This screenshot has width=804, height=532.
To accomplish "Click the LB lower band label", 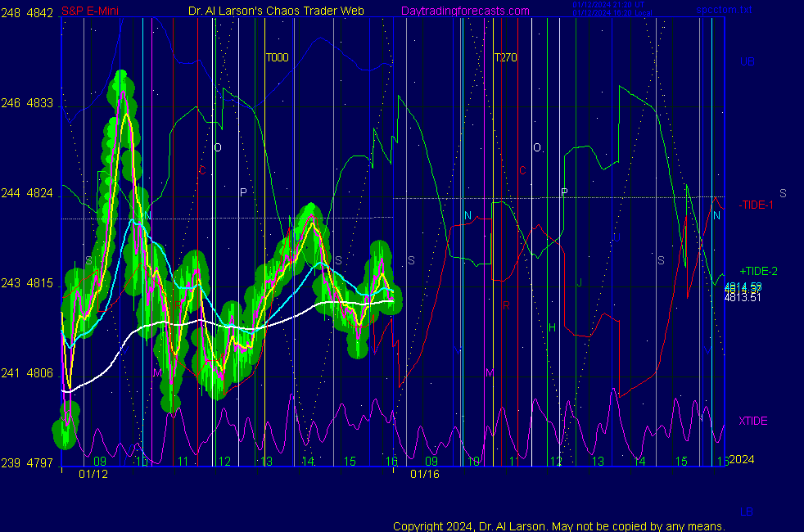I will (747, 512).
